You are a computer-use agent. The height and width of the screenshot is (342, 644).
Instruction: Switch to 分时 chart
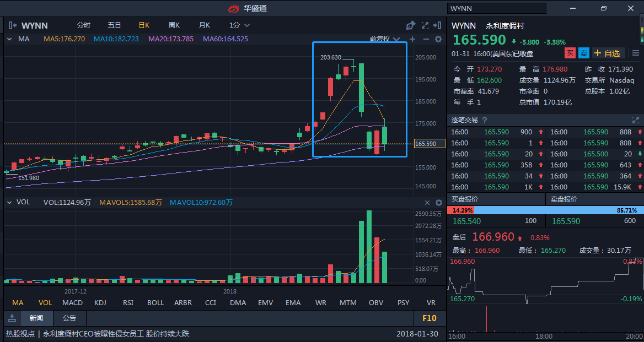point(83,25)
